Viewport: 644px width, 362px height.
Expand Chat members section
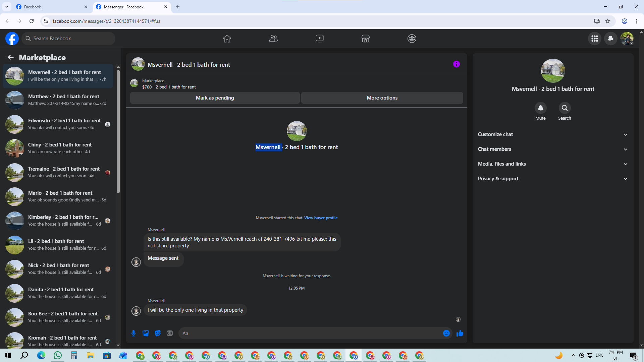pyautogui.click(x=552, y=149)
